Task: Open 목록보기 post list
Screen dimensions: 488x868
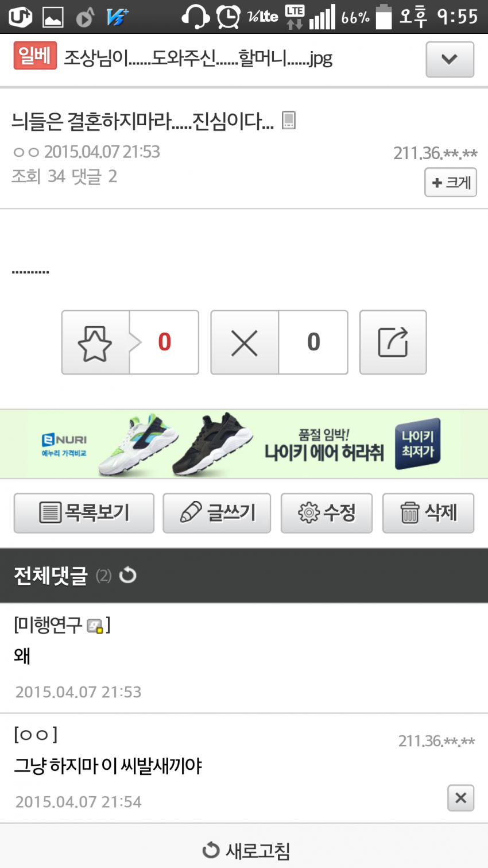Action: (84, 513)
